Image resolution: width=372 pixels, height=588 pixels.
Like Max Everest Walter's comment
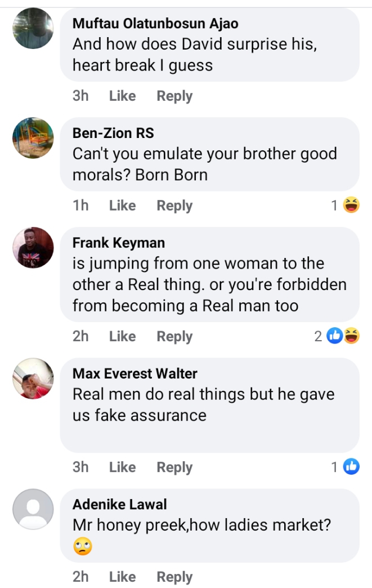(x=122, y=467)
